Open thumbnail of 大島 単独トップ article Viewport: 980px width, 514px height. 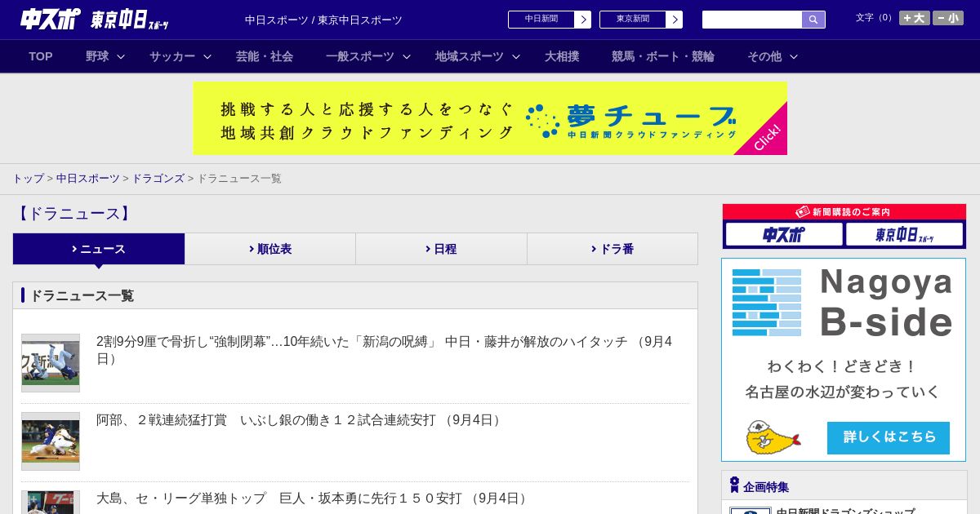coord(51,502)
